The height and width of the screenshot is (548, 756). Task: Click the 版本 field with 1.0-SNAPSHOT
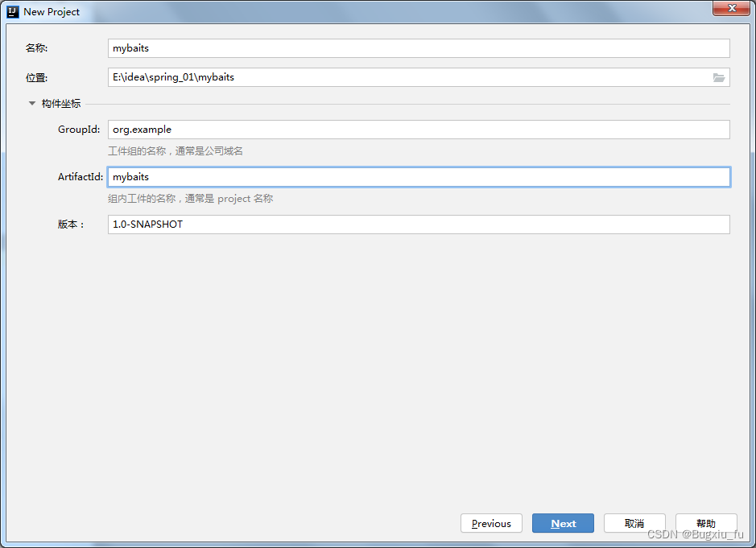(x=419, y=225)
